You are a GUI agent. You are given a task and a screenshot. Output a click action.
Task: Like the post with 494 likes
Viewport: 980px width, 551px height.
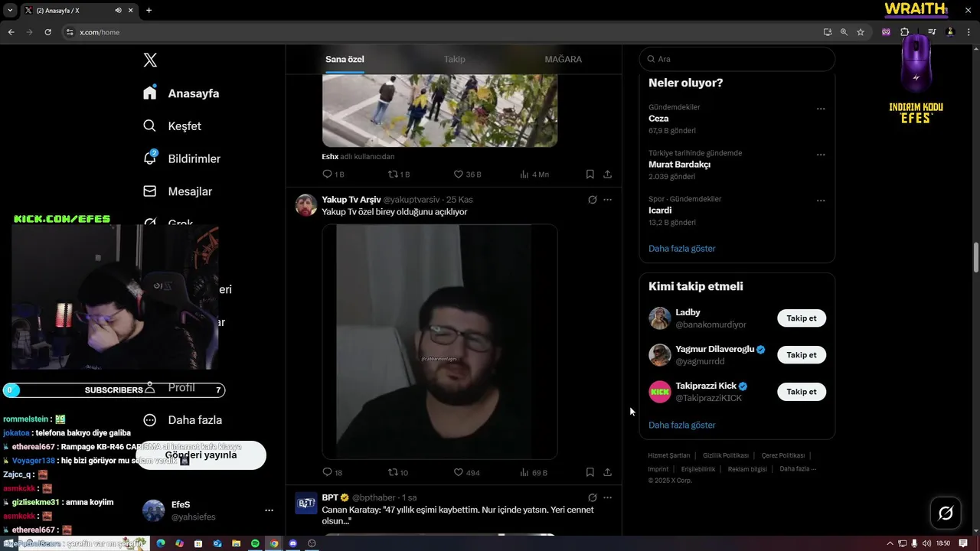click(466, 473)
